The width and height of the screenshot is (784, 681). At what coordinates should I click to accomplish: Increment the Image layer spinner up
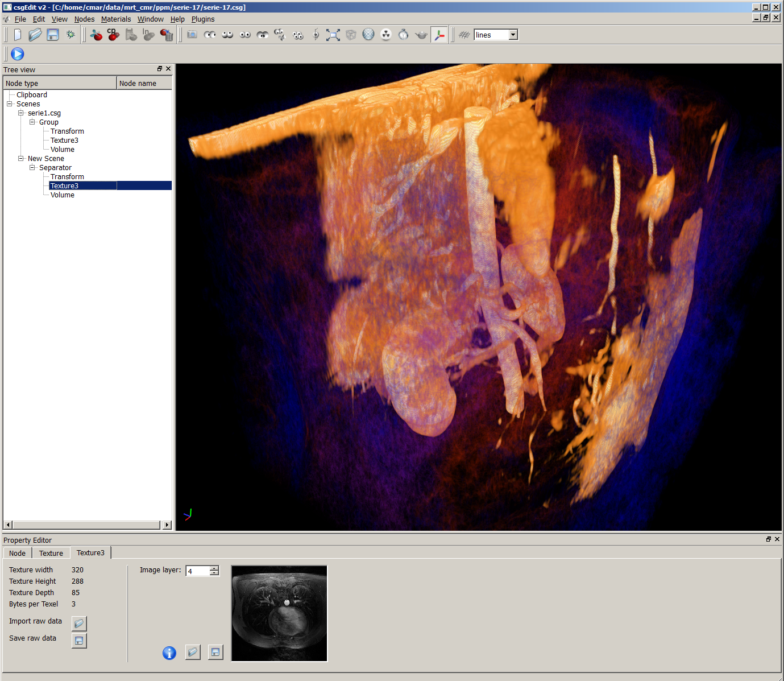(214, 568)
